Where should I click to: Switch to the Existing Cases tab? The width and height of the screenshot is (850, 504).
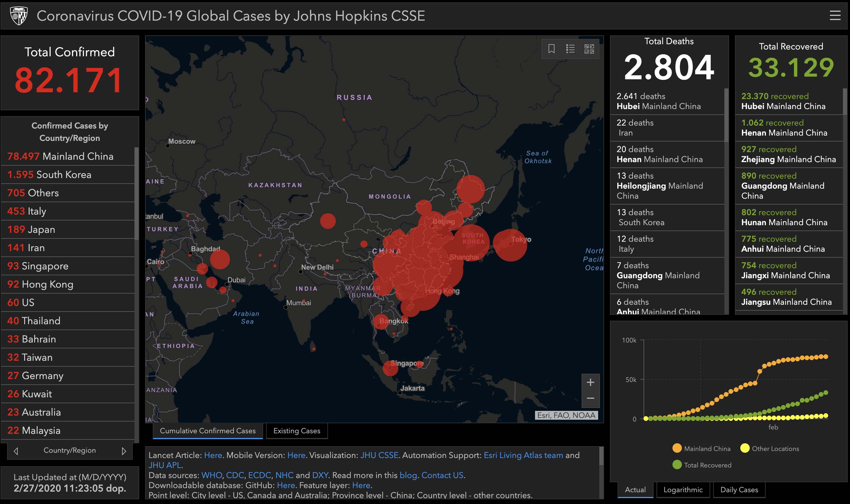click(297, 431)
